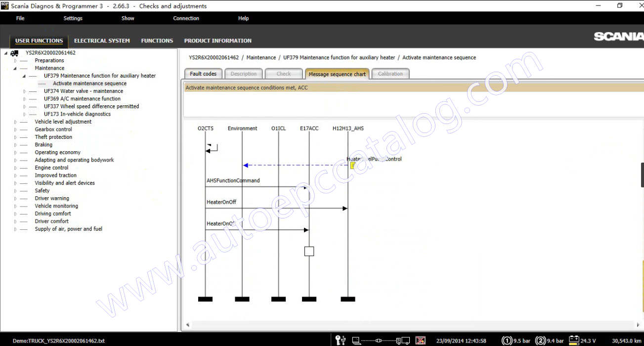The width and height of the screenshot is (644, 346).
Task: Collapse UF379 Maintenance function node
Action: coord(24,76)
